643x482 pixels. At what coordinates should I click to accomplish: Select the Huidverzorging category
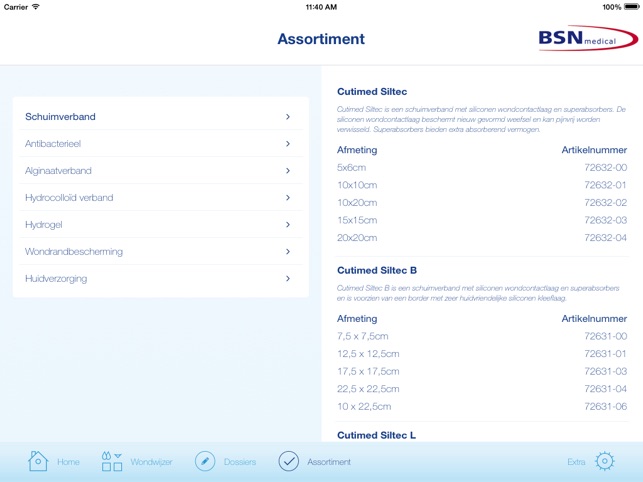coord(161,279)
